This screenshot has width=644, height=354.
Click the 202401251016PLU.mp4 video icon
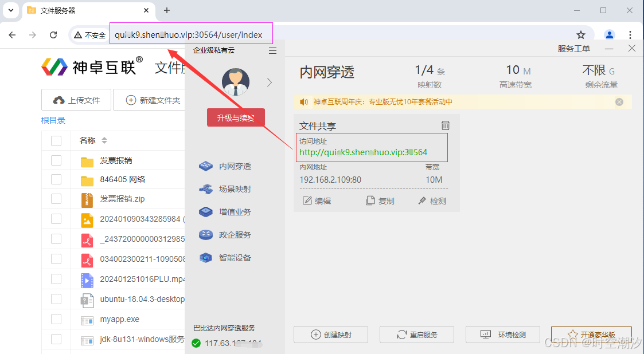point(87,281)
